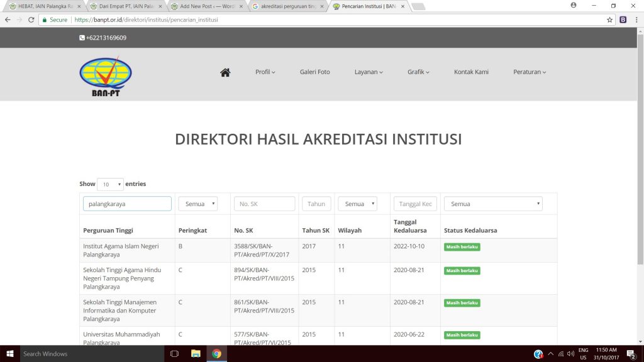Go to the BAN-PT home icon
644x362 pixels.
pos(225,72)
